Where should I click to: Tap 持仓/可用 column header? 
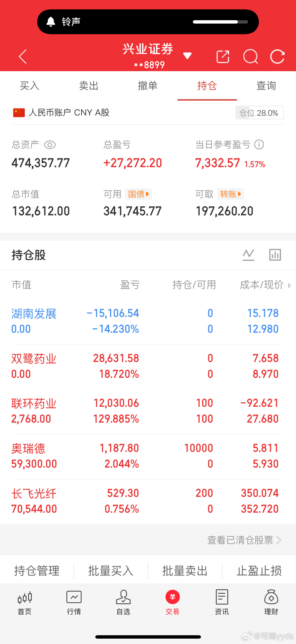coord(194,285)
